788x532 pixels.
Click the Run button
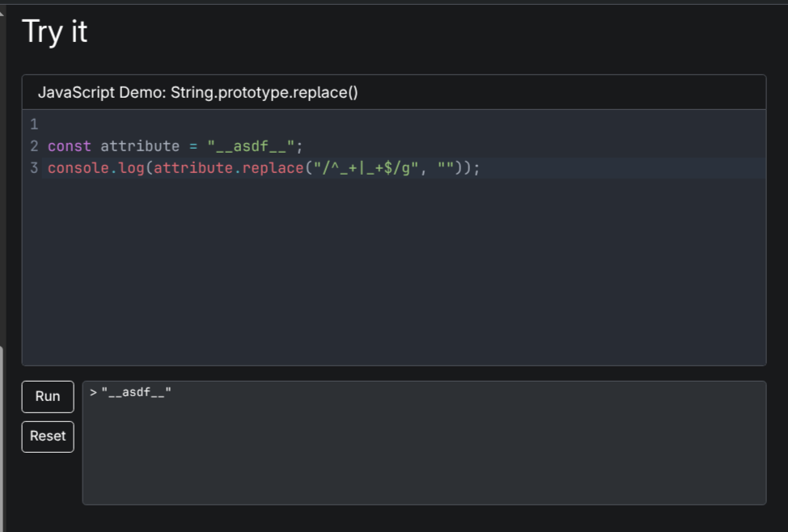[48, 396]
